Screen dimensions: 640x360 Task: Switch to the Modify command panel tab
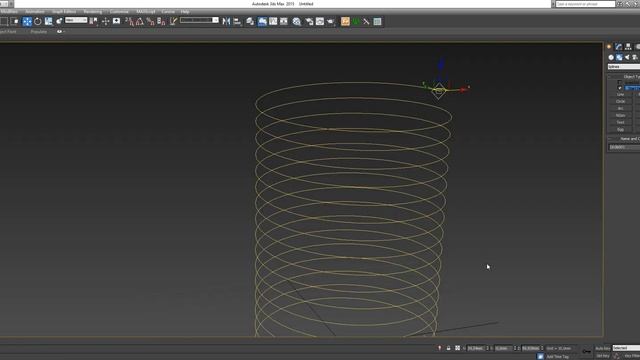coord(618,47)
